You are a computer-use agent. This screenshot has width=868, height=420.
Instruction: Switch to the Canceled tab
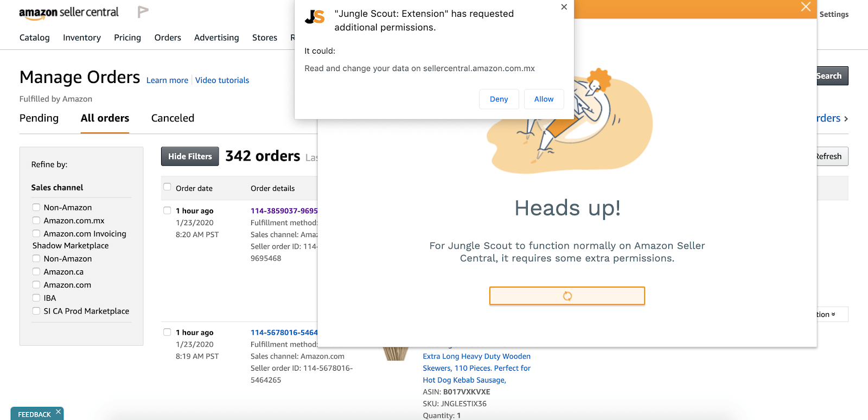pos(173,118)
